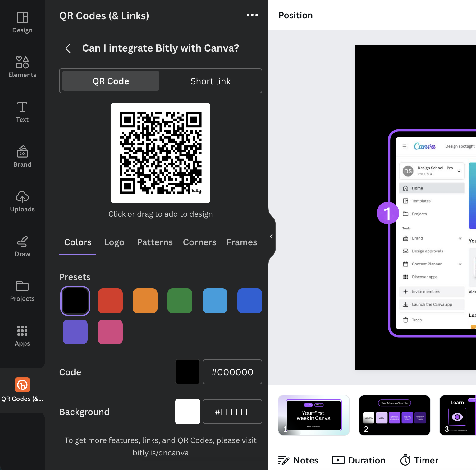The image size is (476, 470).
Task: Choose the orange preset color
Action: (145, 301)
